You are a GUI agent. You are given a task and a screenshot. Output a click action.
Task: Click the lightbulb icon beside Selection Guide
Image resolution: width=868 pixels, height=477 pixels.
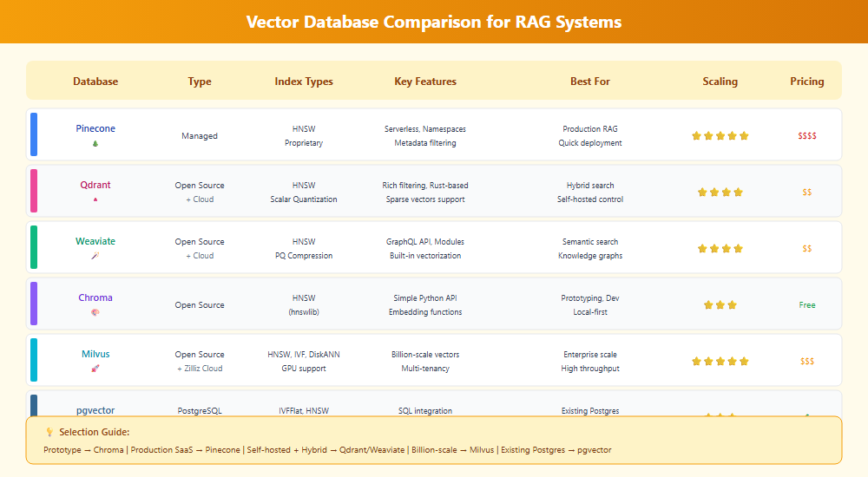pos(49,432)
